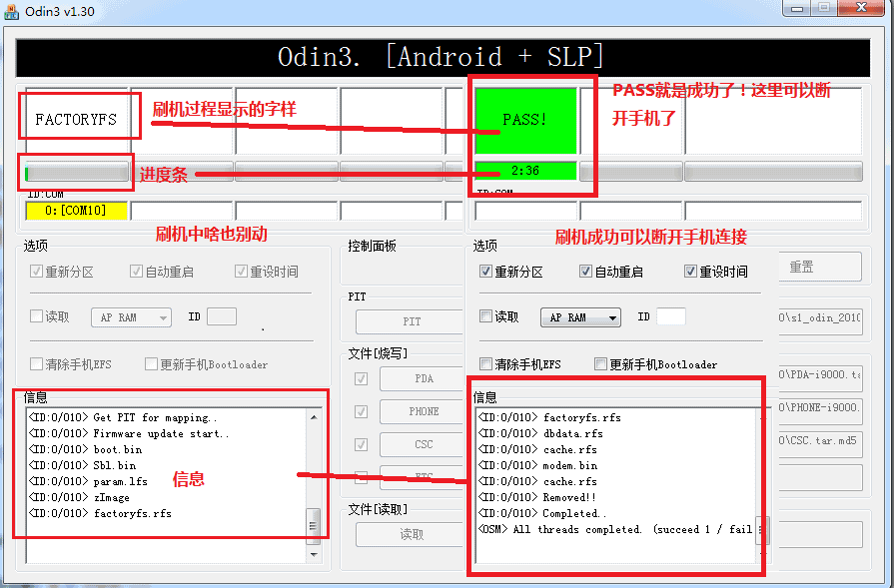
Task: Select the 'modem.bin' log line
Action: point(537,465)
